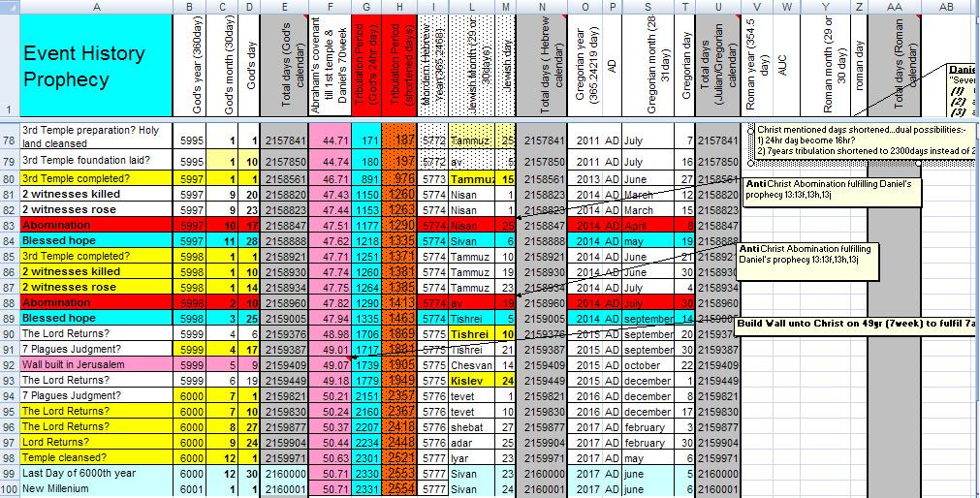Select column H header letter
The image size is (980, 498).
point(399,7)
